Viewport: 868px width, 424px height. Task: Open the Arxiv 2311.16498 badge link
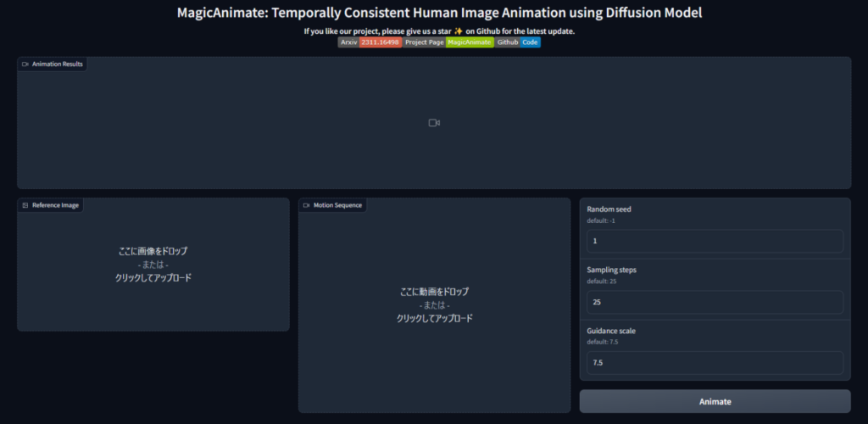[370, 42]
